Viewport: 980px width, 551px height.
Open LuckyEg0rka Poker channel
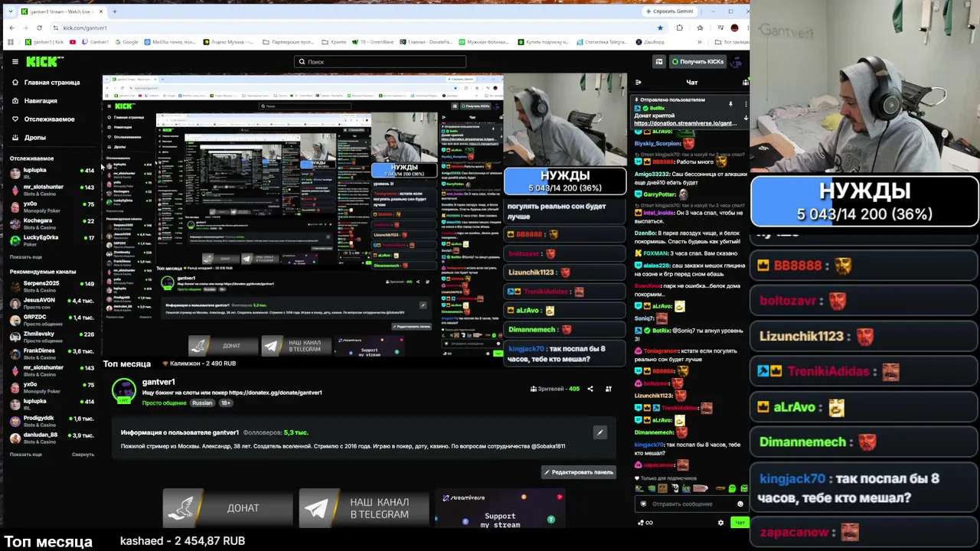pyautogui.click(x=52, y=240)
